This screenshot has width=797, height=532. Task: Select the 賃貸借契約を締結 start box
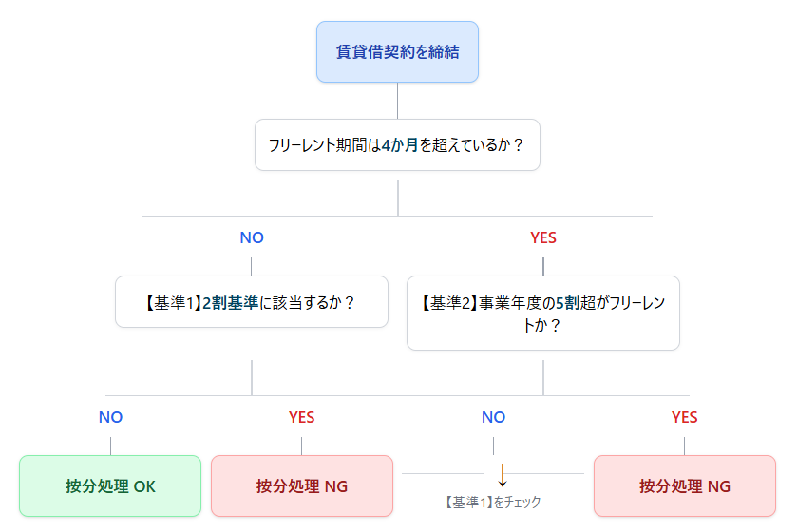397,51
